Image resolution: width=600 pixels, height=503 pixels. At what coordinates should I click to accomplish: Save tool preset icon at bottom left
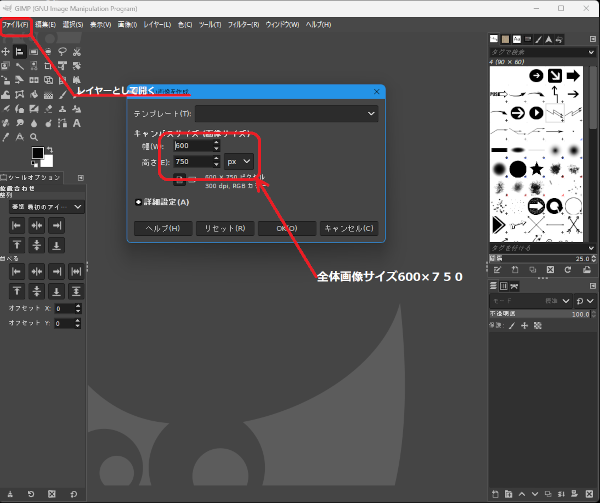[10, 494]
